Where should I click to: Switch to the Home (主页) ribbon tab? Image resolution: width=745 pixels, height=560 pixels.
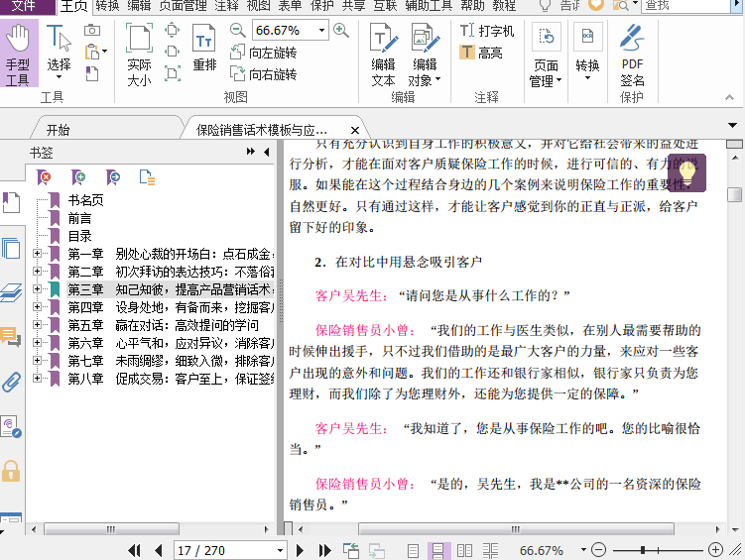tap(74, 6)
